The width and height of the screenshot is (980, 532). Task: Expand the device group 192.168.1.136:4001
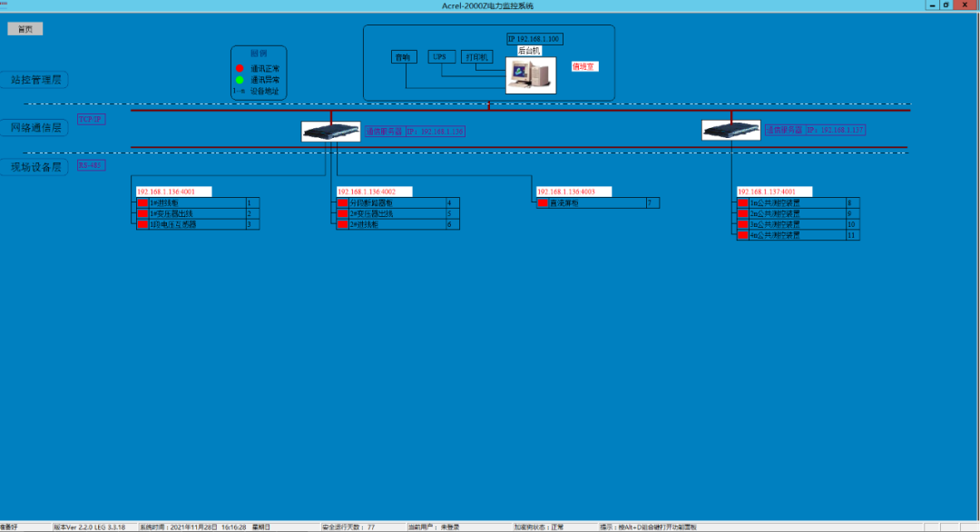click(172, 192)
